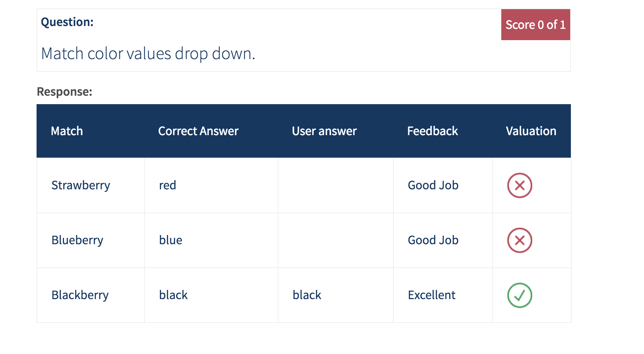Click the Score 0 of 1 badge
This screenshot has height=354, width=644.
[535, 25]
